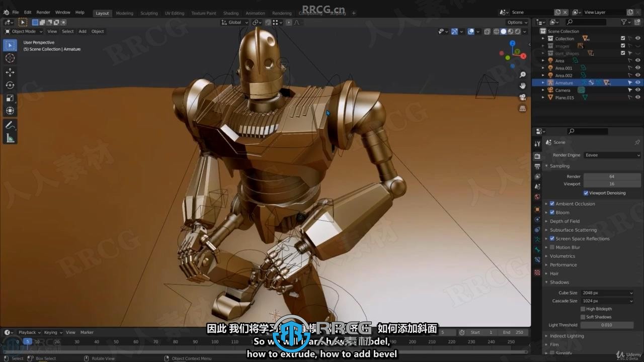The width and height of the screenshot is (644, 362).
Task: Click the End frame 250 field
Action: pyautogui.click(x=514, y=332)
